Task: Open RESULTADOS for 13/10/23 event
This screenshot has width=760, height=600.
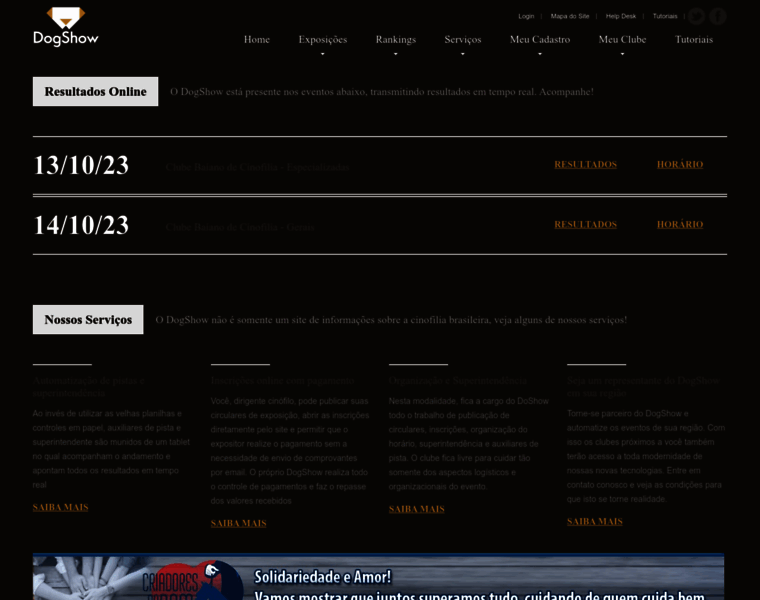Action: click(586, 165)
